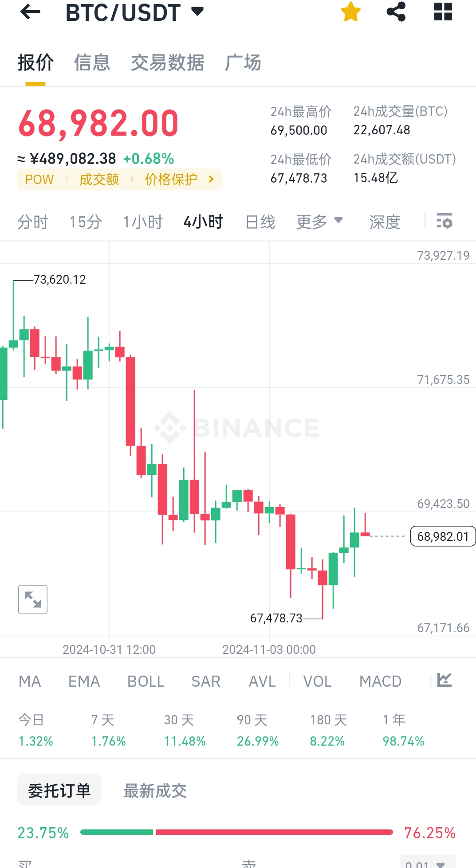Toggle the favorite star icon

[x=350, y=12]
